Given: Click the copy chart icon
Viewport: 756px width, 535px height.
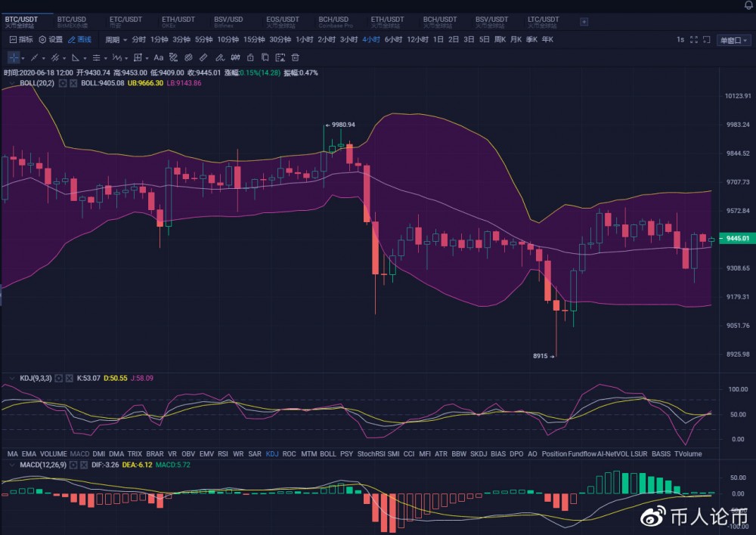Looking at the screenshot, I should coord(265,57).
